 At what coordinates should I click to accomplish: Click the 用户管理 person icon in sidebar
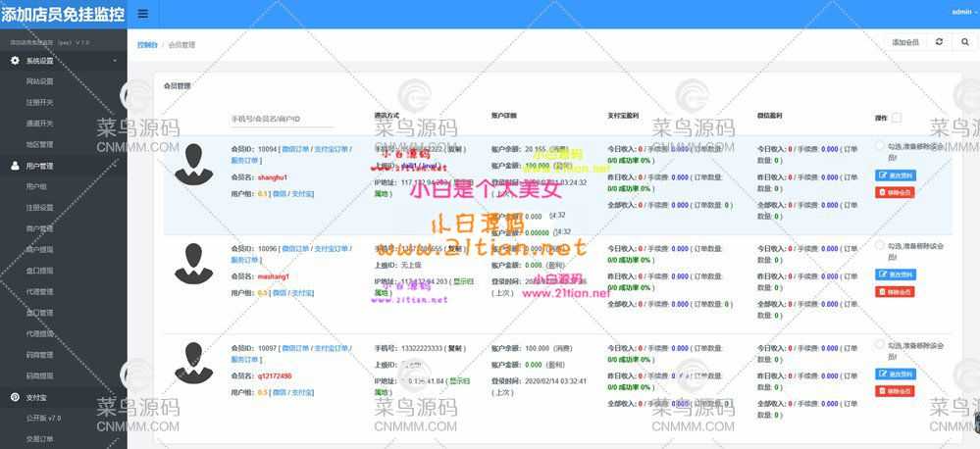pyautogui.click(x=15, y=166)
